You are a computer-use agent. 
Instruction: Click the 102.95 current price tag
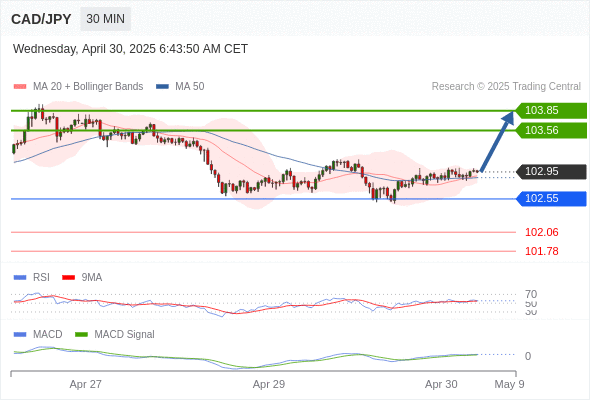(x=551, y=172)
